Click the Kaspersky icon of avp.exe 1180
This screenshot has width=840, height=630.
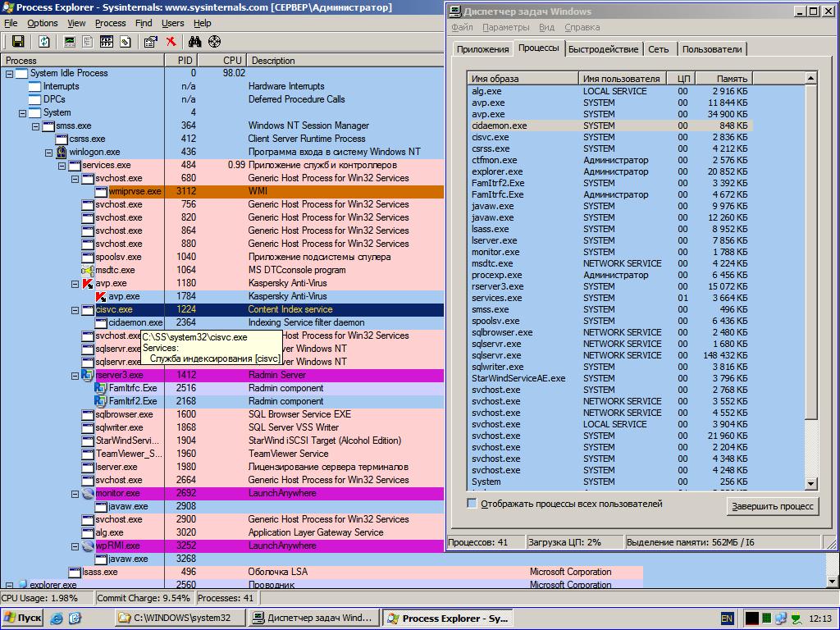(x=88, y=283)
